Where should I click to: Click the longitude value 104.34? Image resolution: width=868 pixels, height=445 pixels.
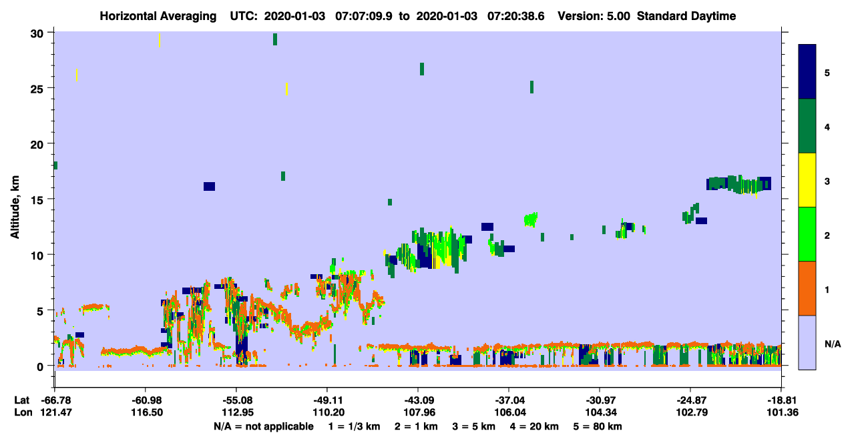[x=600, y=412]
